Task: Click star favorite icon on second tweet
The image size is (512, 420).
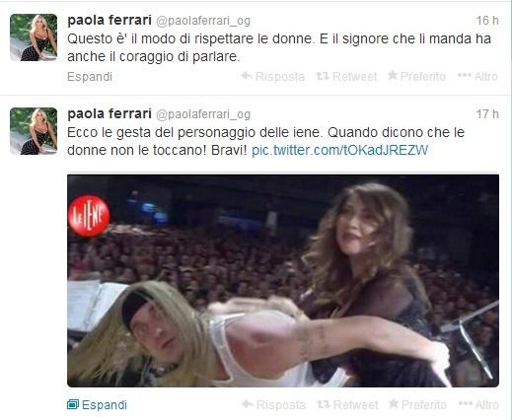Action: pyautogui.click(x=394, y=403)
